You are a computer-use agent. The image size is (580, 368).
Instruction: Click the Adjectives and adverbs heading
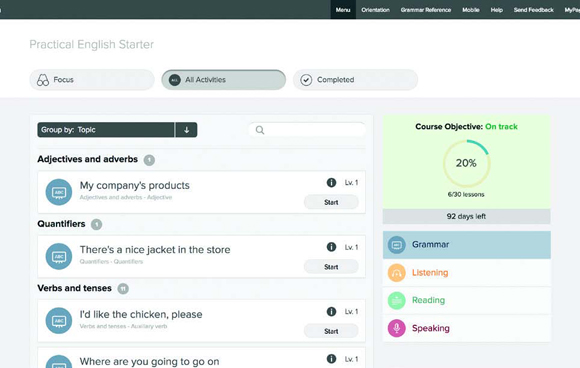point(88,159)
